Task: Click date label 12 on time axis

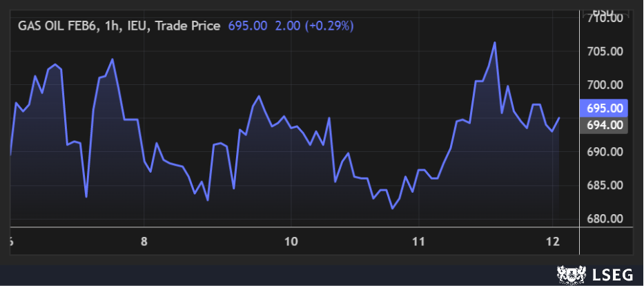Action: (x=553, y=242)
